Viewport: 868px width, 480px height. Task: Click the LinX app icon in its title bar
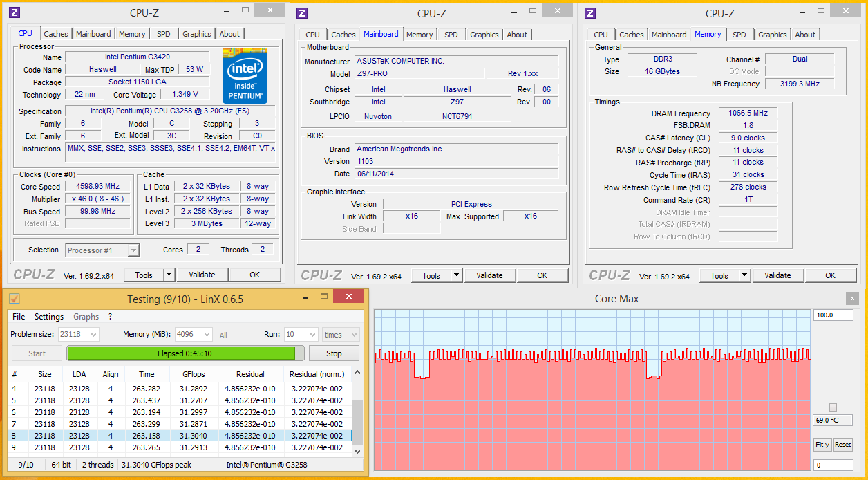coord(14,299)
